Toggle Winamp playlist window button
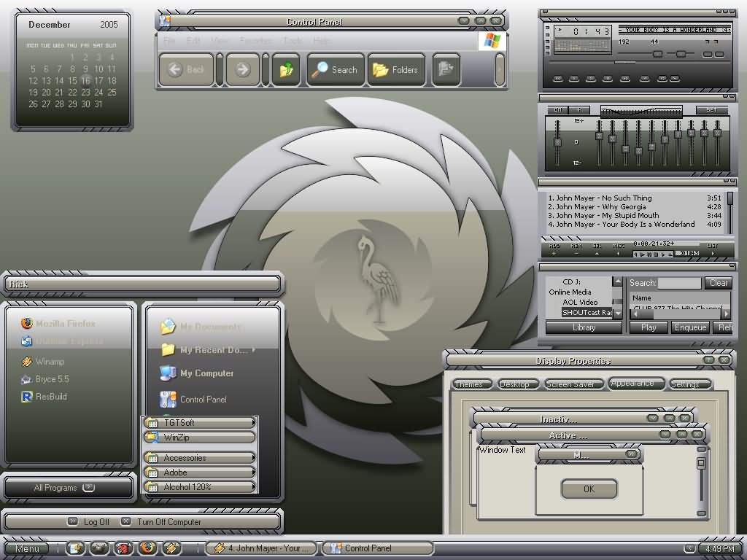Viewport: 747px width, 560px height. [719, 54]
